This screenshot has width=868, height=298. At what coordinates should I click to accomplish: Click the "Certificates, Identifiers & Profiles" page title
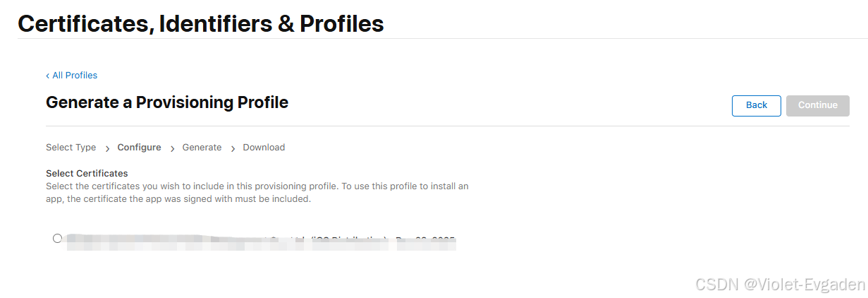(x=200, y=23)
